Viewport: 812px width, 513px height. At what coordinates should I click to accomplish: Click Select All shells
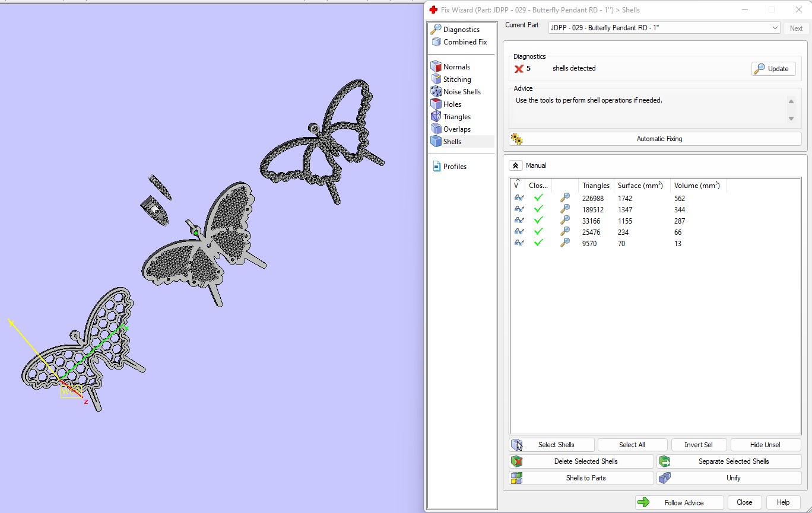[x=632, y=445]
